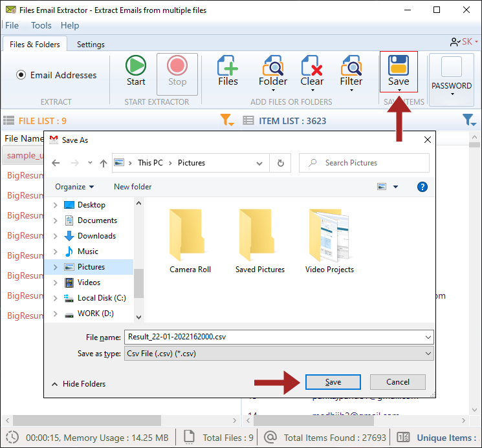The width and height of the screenshot is (482, 448).
Task: Expand the Downloads tree node
Action: [56, 236]
